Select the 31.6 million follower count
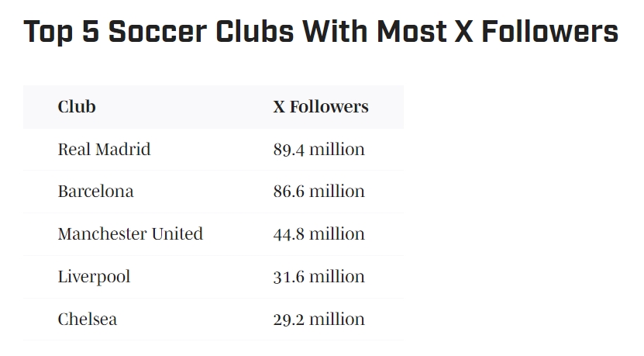Viewport: 644px width, 356px height. tap(319, 277)
